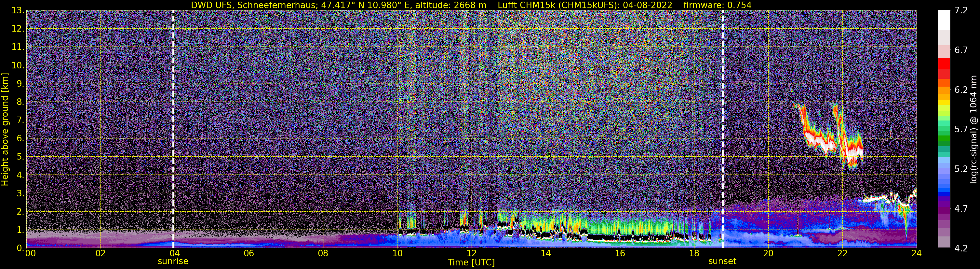This screenshot has height=269, width=980.
Task: Click the height axis tick '0.'
Action: tap(20, 248)
